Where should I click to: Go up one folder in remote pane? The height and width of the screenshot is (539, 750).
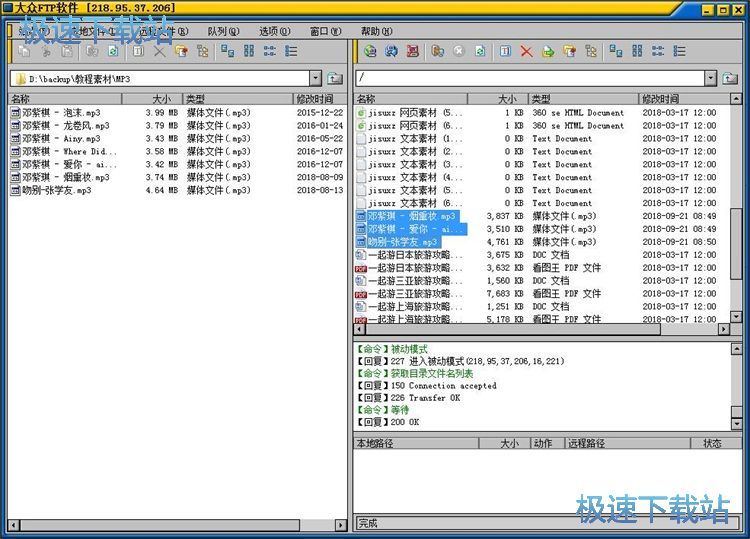click(x=730, y=78)
